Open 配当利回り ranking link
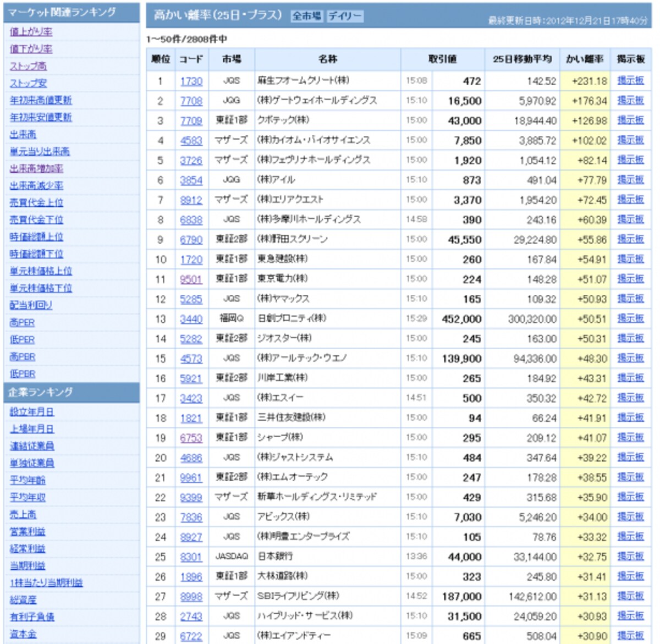Image resolution: width=660 pixels, height=644 pixels. tap(31, 305)
